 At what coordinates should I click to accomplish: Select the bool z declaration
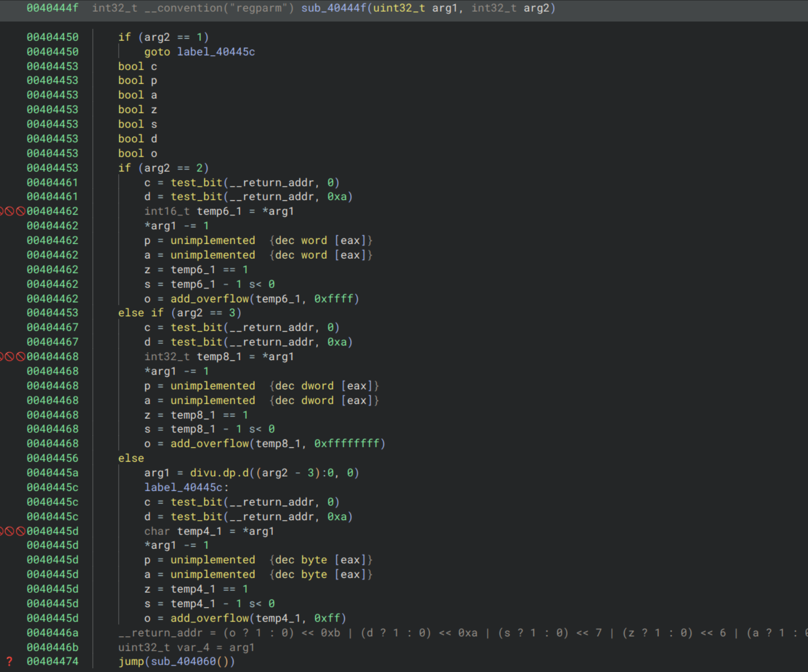click(x=138, y=109)
